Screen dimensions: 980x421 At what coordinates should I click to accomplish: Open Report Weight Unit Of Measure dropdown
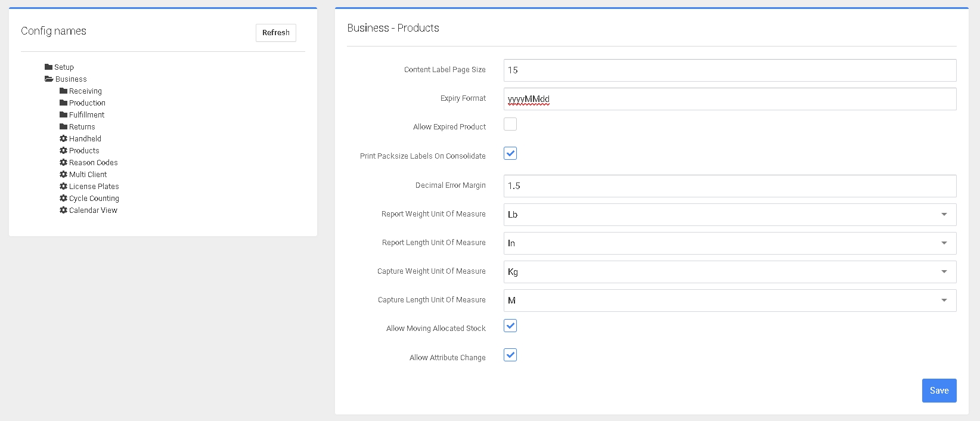(x=730, y=215)
